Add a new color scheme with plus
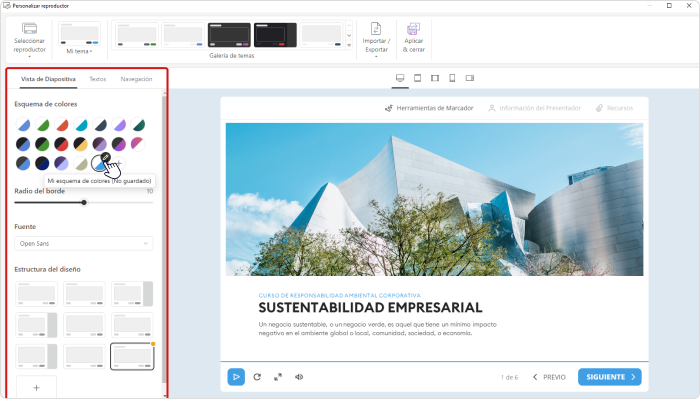 pyautogui.click(x=119, y=163)
